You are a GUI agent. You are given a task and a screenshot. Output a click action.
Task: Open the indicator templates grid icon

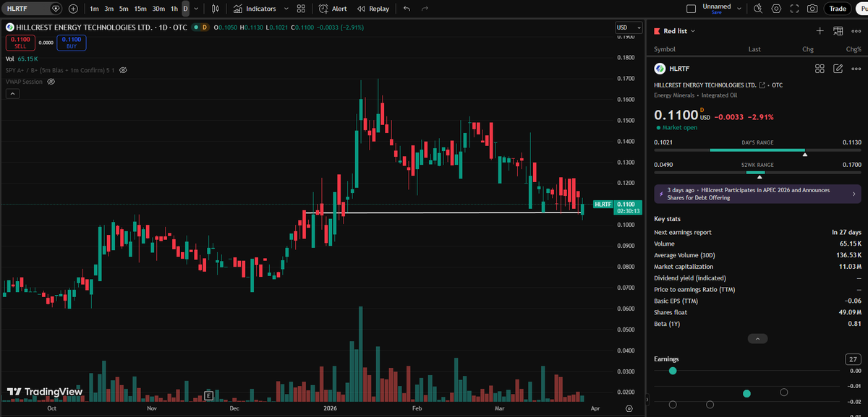point(302,9)
